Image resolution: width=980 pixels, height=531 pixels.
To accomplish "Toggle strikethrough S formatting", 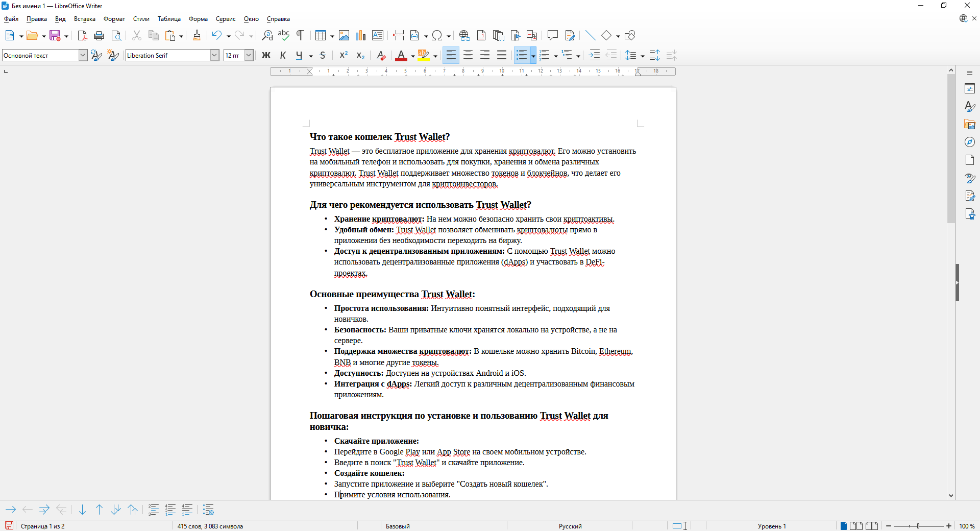I will (323, 55).
